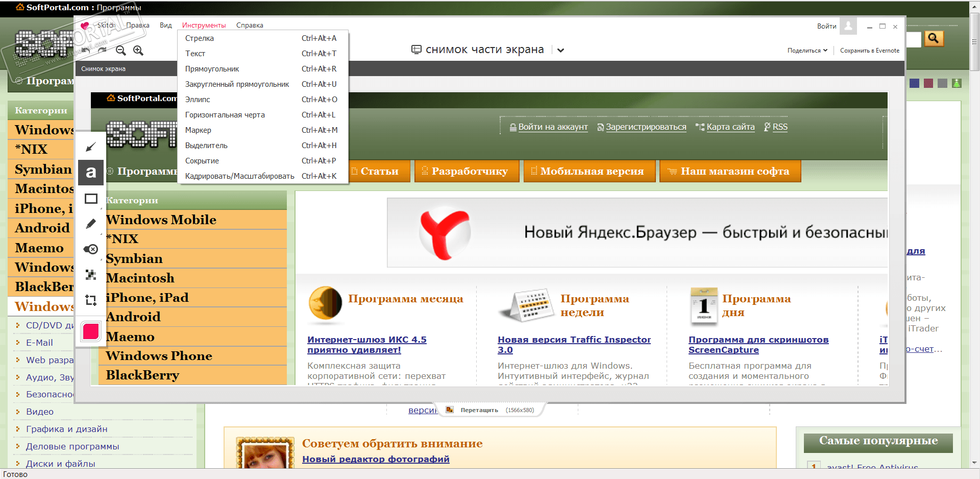Open the Справка menu

pyautogui.click(x=250, y=26)
